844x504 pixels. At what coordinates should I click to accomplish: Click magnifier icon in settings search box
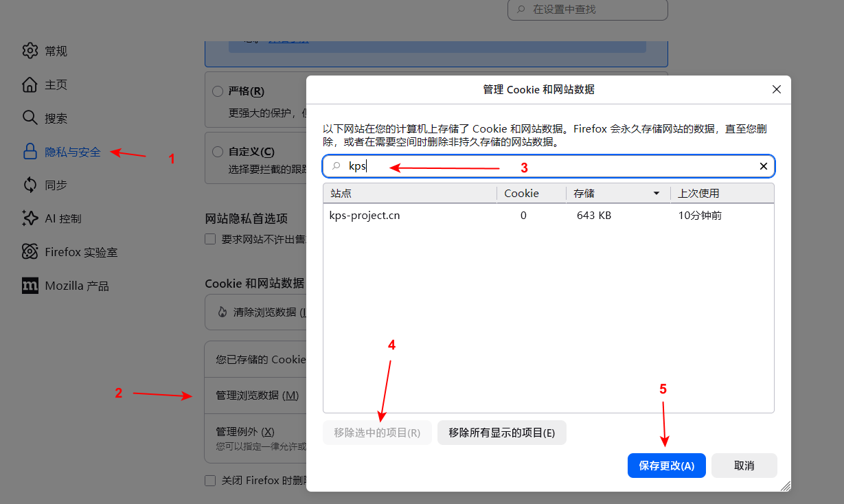[x=521, y=10]
